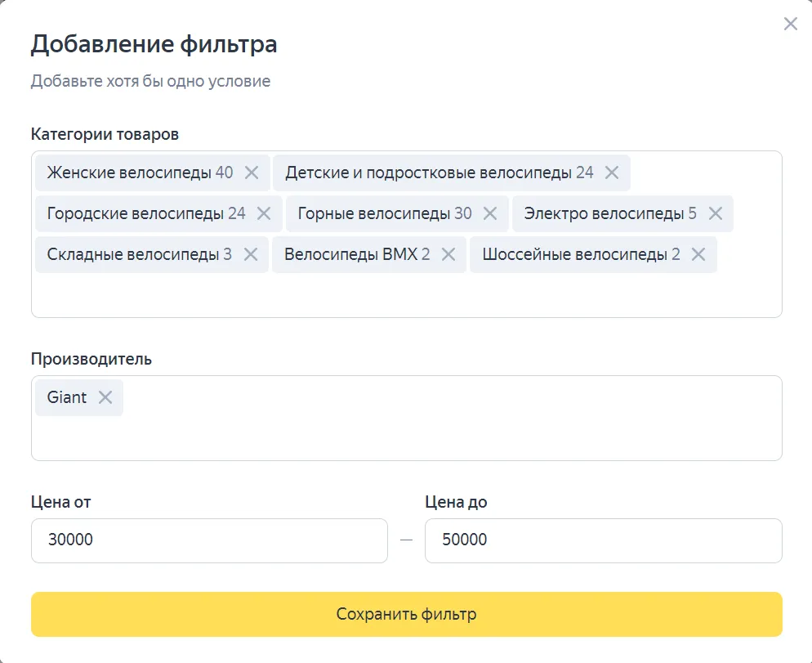Remove the Велосипеды BMX category tag

point(448,254)
